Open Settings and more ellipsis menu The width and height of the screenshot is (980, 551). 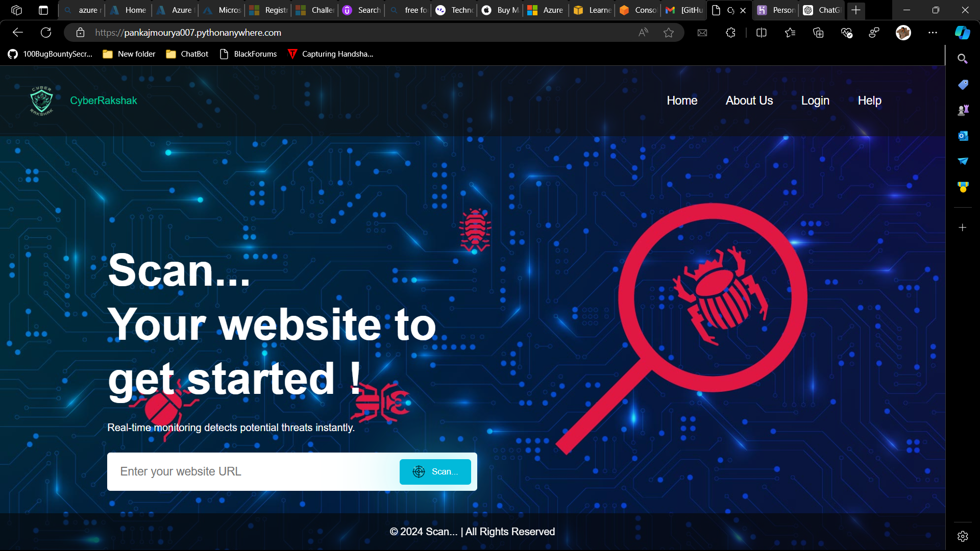click(933, 33)
